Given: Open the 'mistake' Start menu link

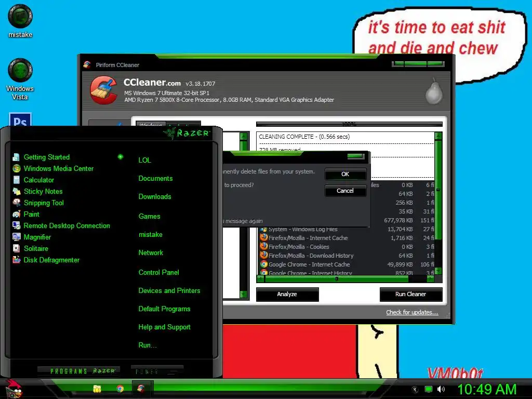Looking at the screenshot, I should pos(150,234).
